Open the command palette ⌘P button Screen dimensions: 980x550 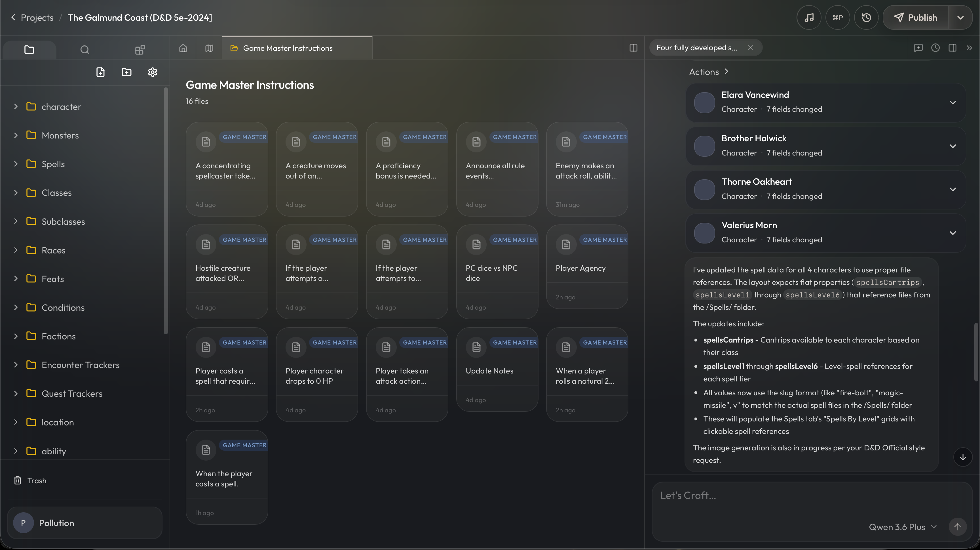point(838,18)
